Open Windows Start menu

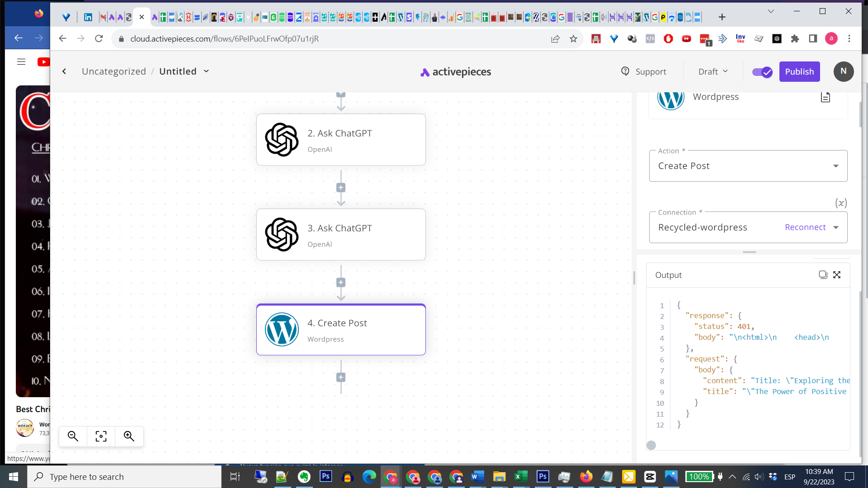pyautogui.click(x=14, y=477)
